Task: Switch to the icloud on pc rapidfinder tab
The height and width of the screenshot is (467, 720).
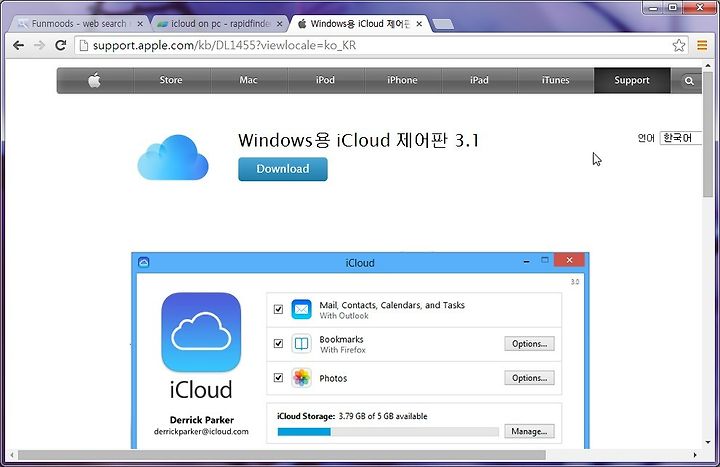Action: tap(220, 23)
